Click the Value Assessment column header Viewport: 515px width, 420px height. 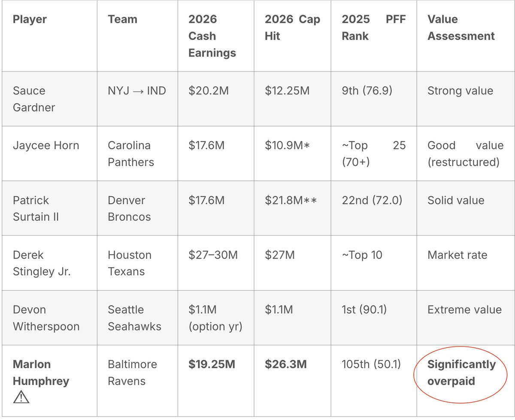[x=461, y=27]
